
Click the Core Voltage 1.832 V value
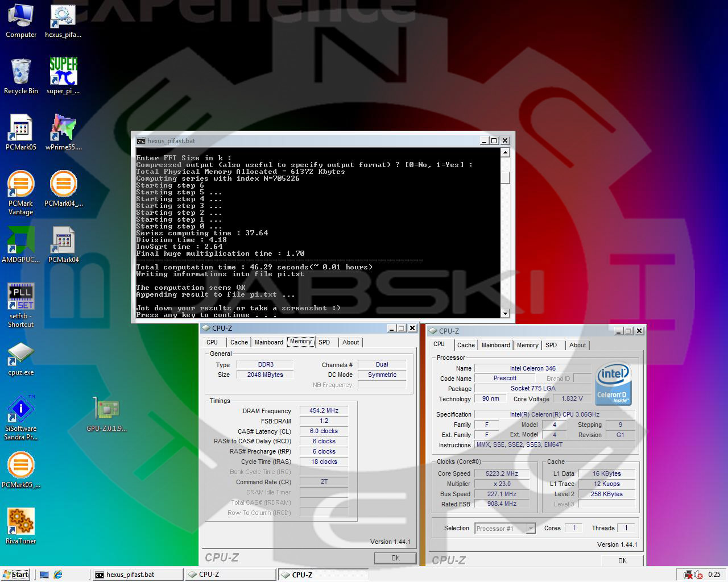[x=572, y=398]
